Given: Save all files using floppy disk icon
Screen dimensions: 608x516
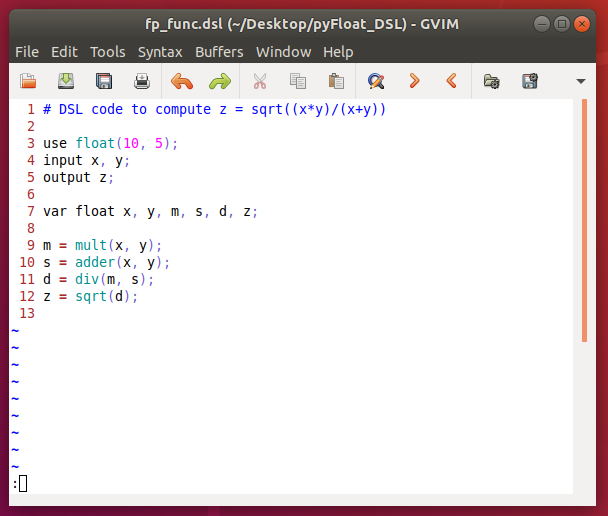Looking at the screenshot, I should [104, 81].
